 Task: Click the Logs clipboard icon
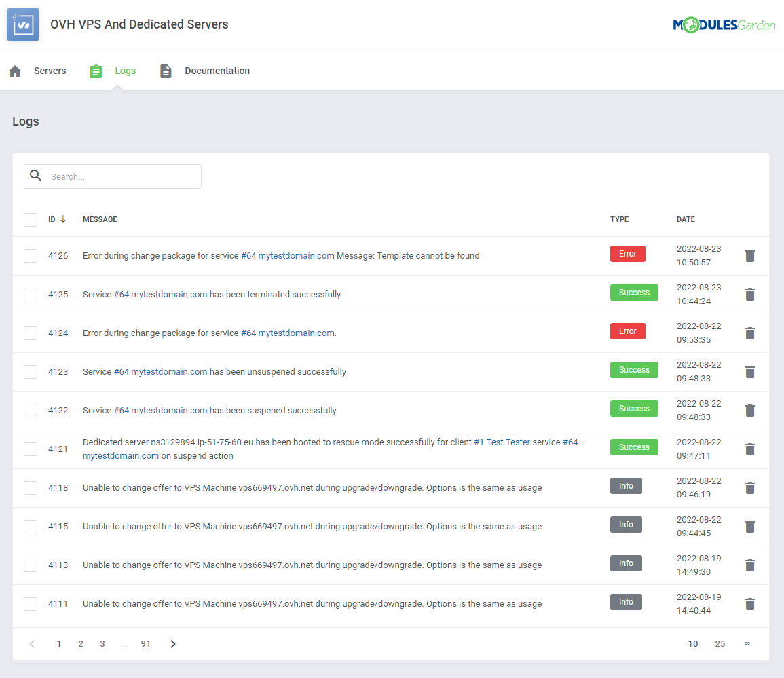[x=96, y=71]
